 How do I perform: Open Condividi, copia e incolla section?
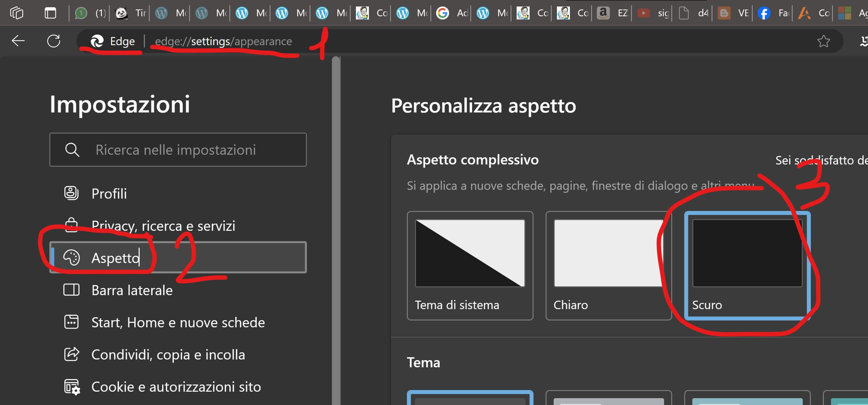click(x=168, y=354)
